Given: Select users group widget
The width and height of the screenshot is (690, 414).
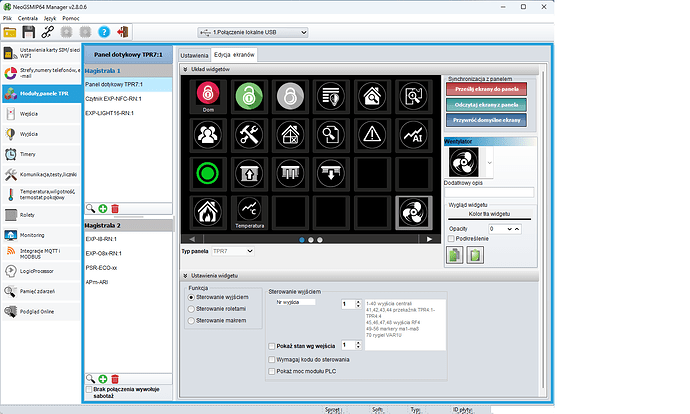Looking at the screenshot, I should click(x=208, y=135).
